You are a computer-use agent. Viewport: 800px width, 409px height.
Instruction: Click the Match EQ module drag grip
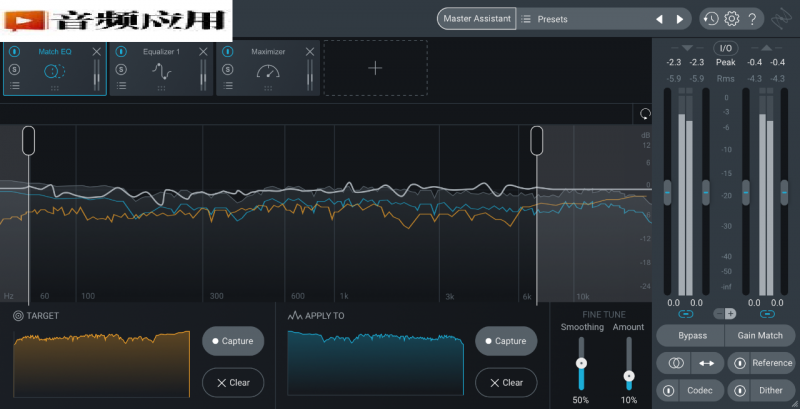55,88
